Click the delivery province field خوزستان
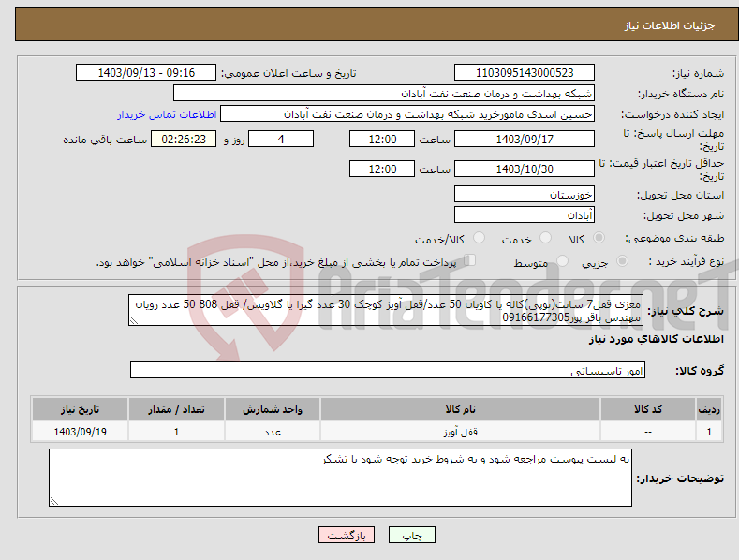The image size is (739, 560). 525,194
